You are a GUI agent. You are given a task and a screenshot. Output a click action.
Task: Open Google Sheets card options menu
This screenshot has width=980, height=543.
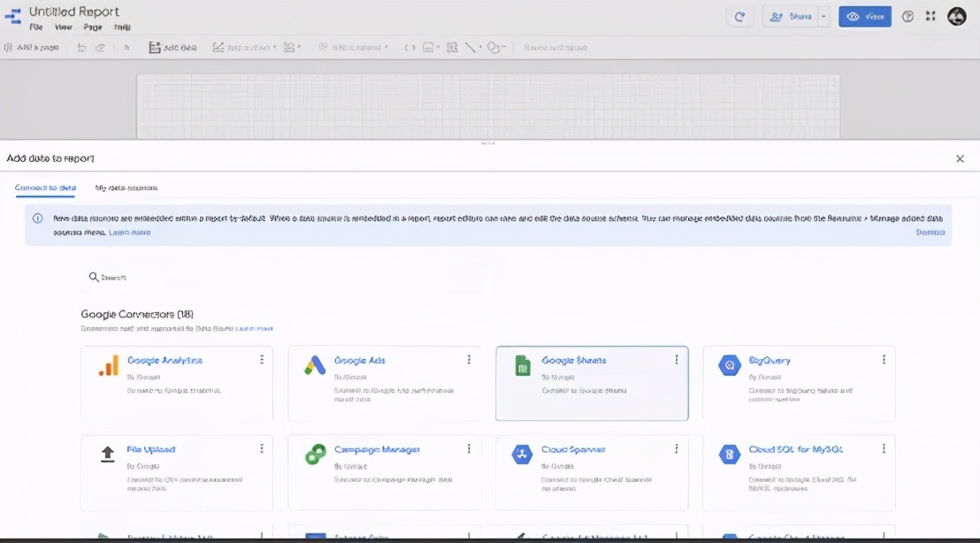[x=677, y=360]
